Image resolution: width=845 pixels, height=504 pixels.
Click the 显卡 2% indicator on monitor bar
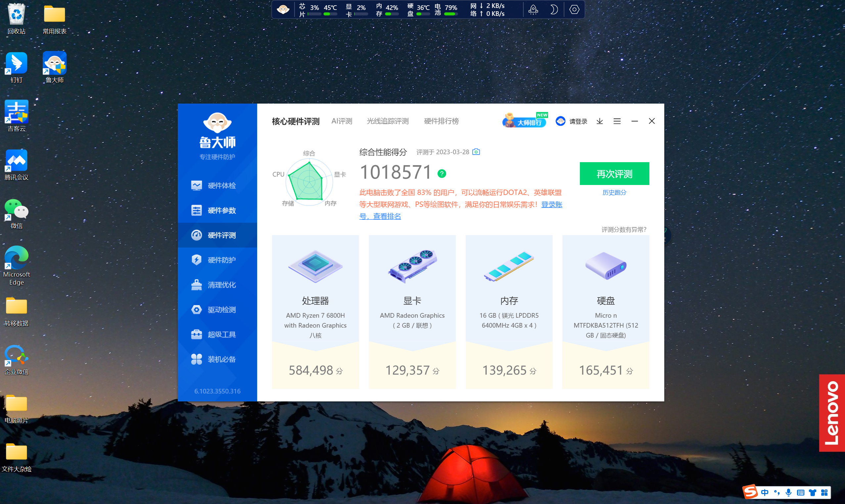click(356, 10)
